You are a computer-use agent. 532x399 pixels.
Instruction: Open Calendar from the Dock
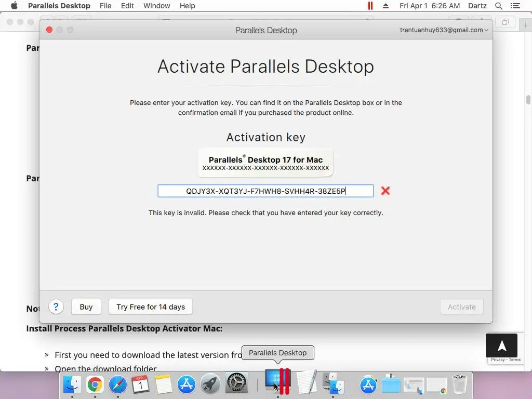tap(140, 385)
